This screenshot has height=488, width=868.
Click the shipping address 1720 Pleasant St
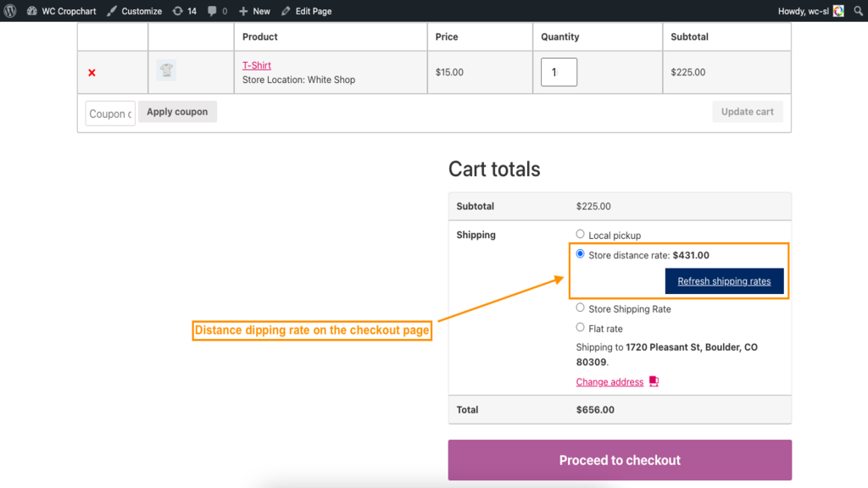[667, 355]
